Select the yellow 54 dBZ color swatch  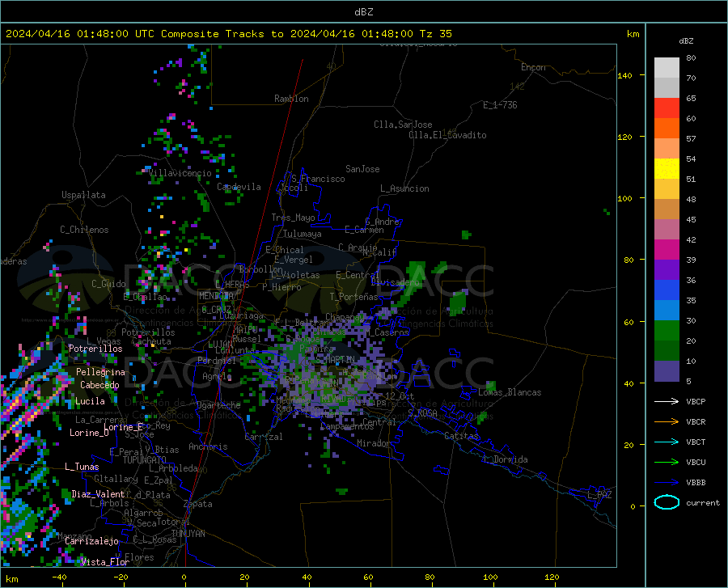(x=667, y=169)
